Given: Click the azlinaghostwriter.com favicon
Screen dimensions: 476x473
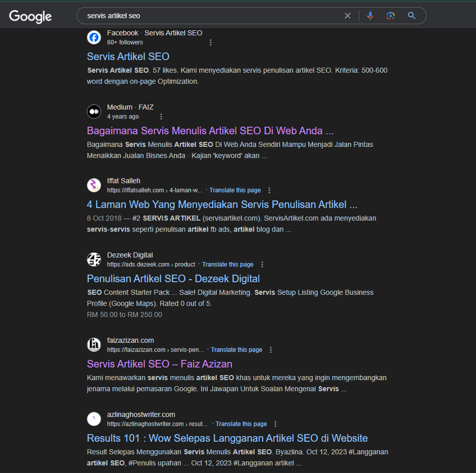Looking at the screenshot, I should (x=94, y=419).
